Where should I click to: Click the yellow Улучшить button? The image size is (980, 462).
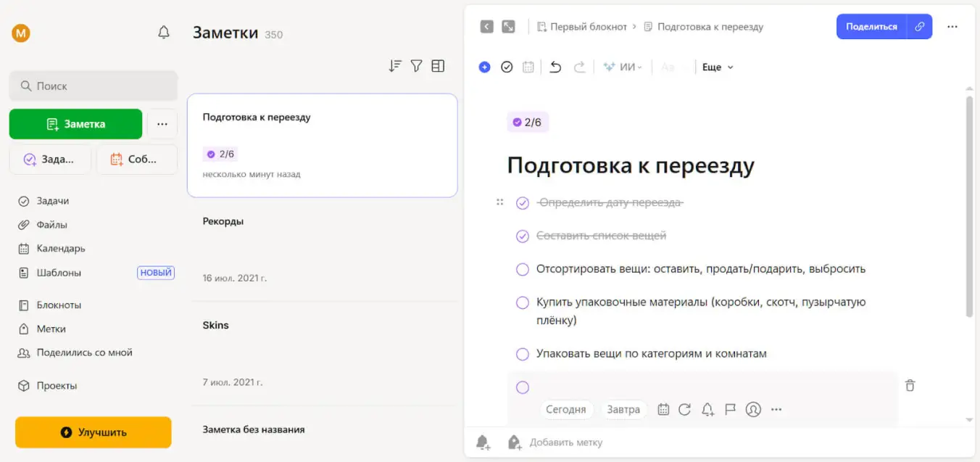click(x=94, y=432)
